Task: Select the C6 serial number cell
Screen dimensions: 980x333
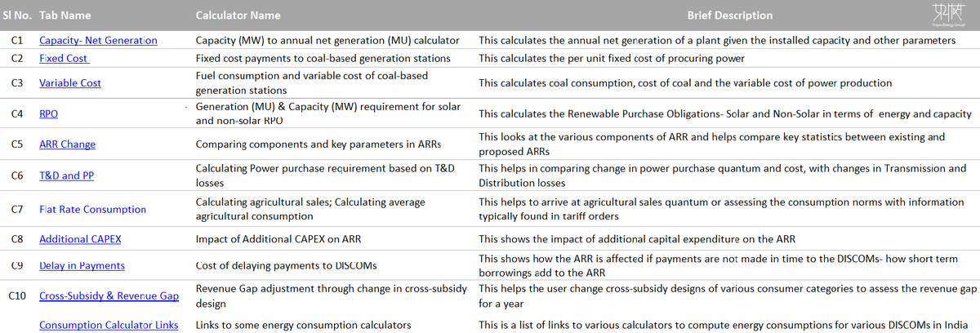Action: pyautogui.click(x=17, y=175)
